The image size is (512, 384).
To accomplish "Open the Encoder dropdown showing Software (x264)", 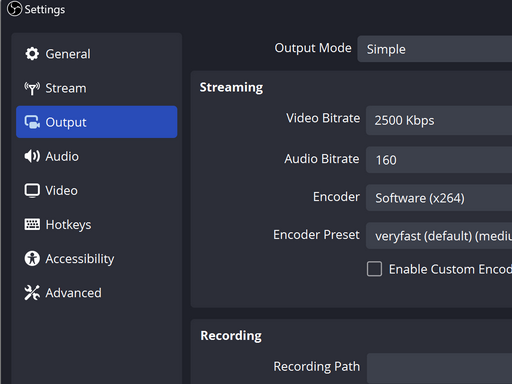I will [439, 198].
